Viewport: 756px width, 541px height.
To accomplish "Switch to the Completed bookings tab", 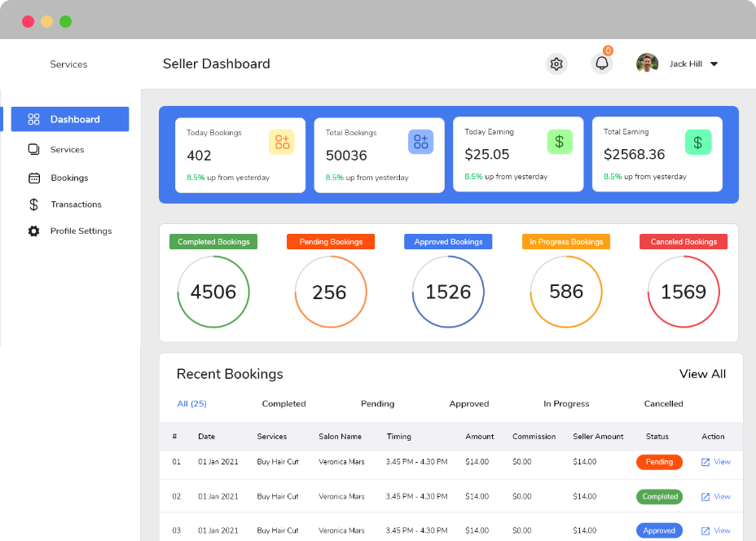I will point(283,404).
